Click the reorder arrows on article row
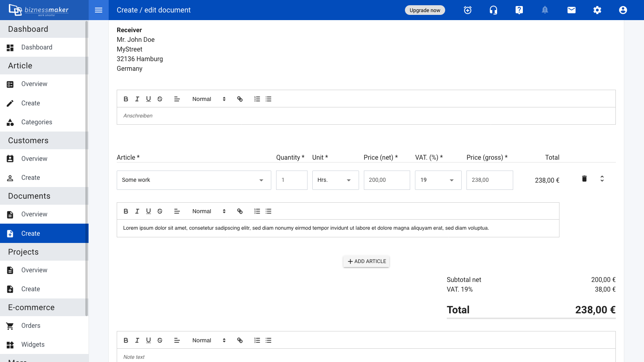Image resolution: width=644 pixels, height=362 pixels. click(x=602, y=179)
